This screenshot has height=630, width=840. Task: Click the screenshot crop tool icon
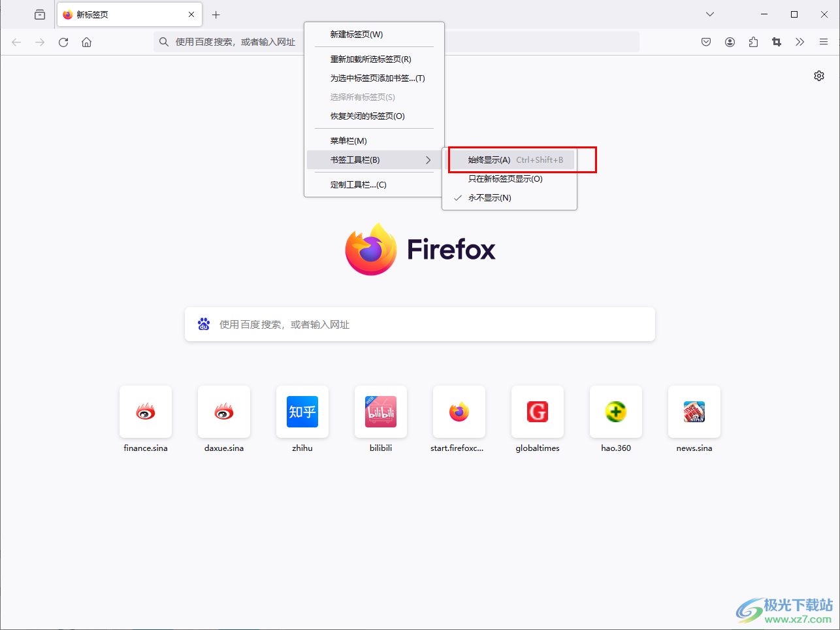pos(777,42)
